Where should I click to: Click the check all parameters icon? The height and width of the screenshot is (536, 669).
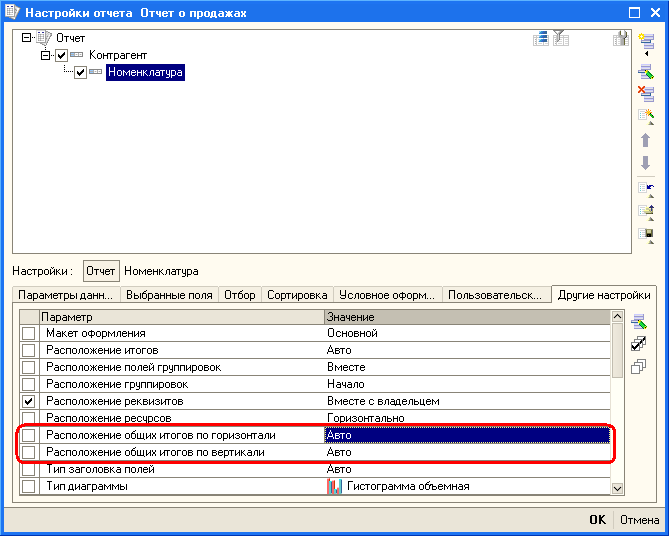click(x=638, y=343)
